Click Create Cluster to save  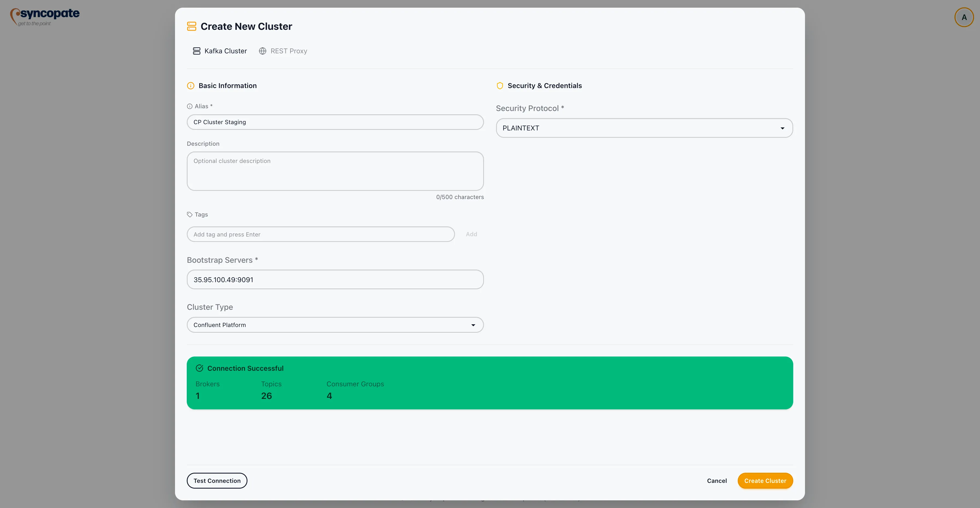(x=765, y=481)
